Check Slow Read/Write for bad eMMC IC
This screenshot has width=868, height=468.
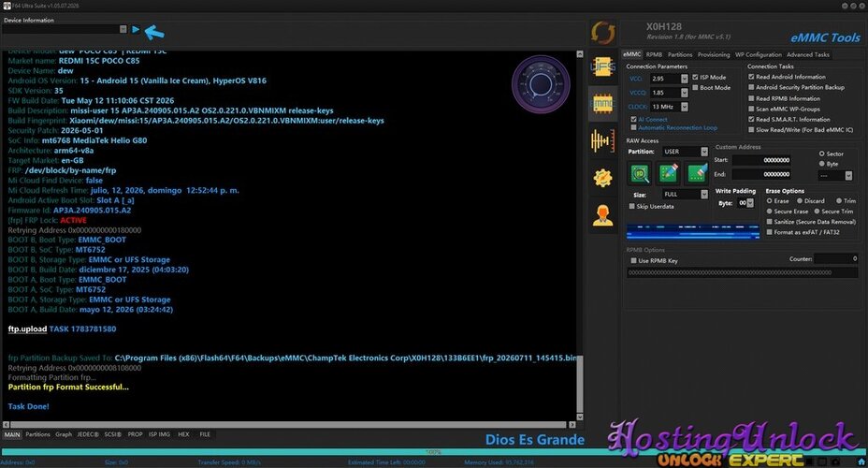point(751,129)
